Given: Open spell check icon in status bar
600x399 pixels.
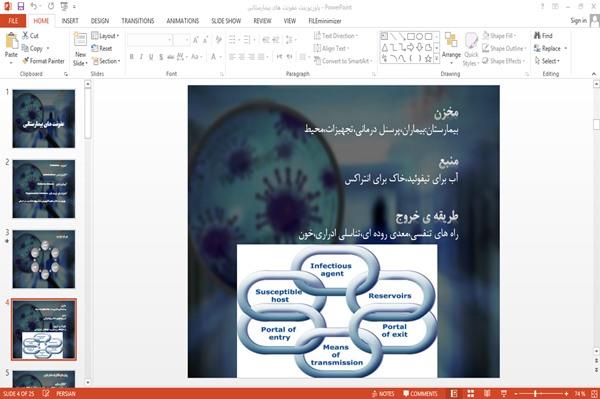Looking at the screenshot, I should (x=46, y=393).
